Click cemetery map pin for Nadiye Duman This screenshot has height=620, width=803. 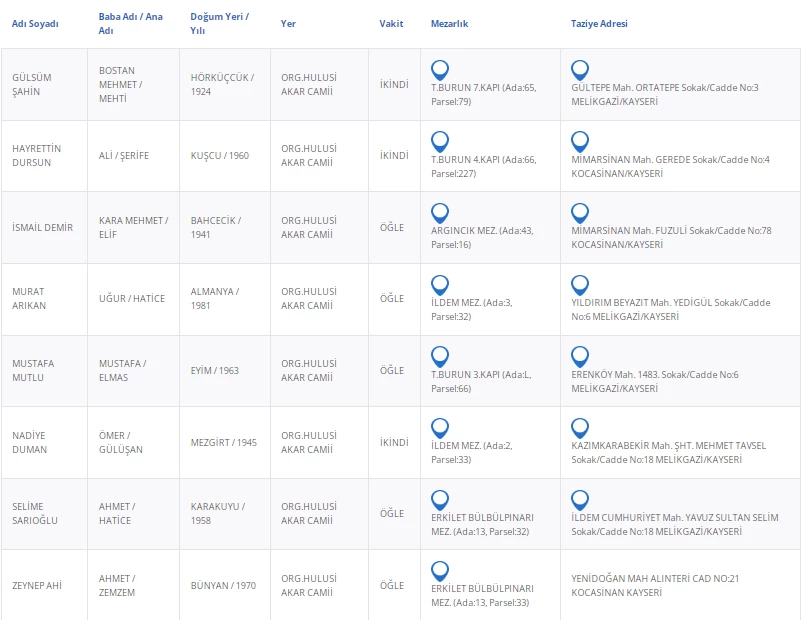(439, 427)
